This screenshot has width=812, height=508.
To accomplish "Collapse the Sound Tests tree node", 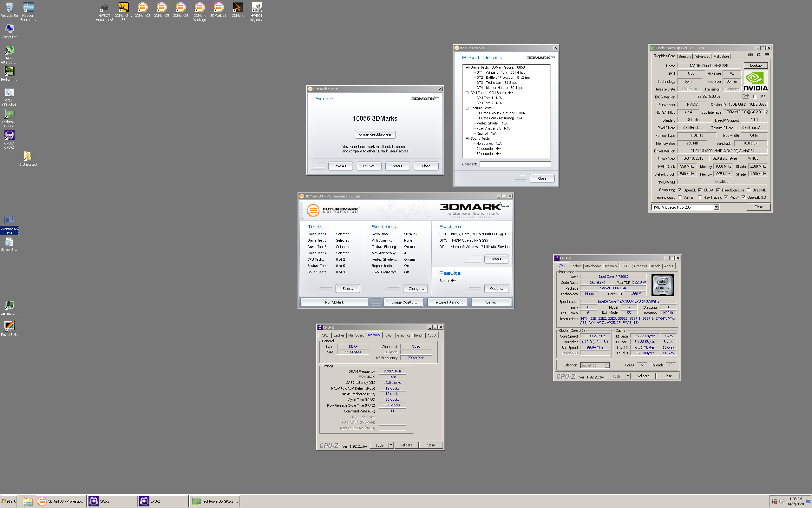I will (467, 138).
